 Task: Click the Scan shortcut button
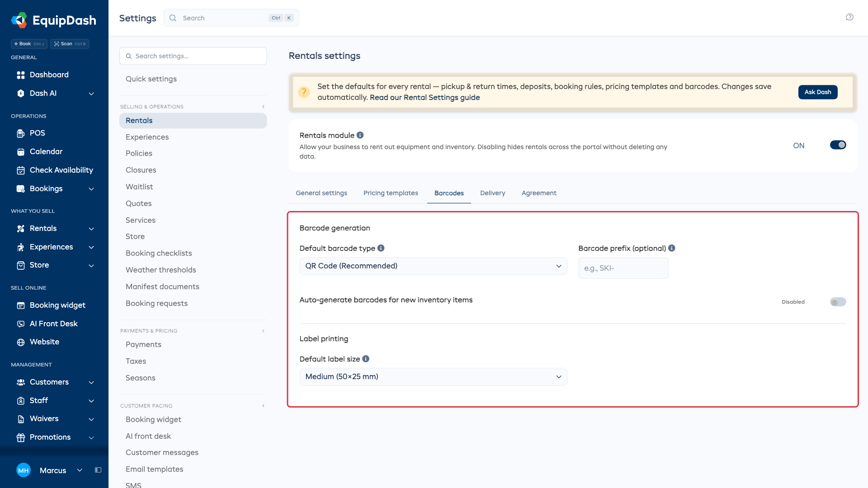(x=70, y=44)
